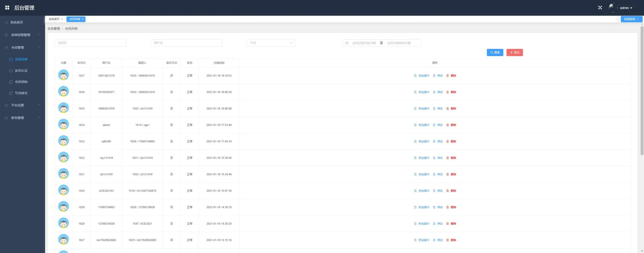
Task: Click the 修改 icon for user xqy131419
Action: (434, 158)
